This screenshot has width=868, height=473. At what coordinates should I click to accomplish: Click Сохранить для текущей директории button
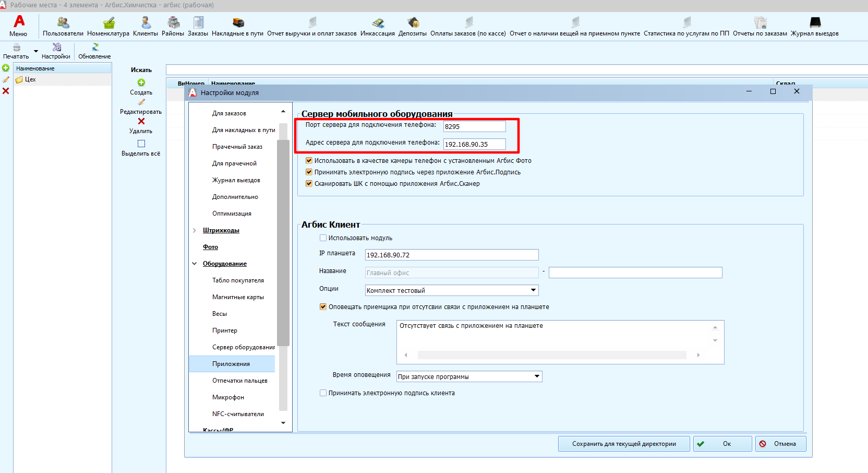pos(624,444)
